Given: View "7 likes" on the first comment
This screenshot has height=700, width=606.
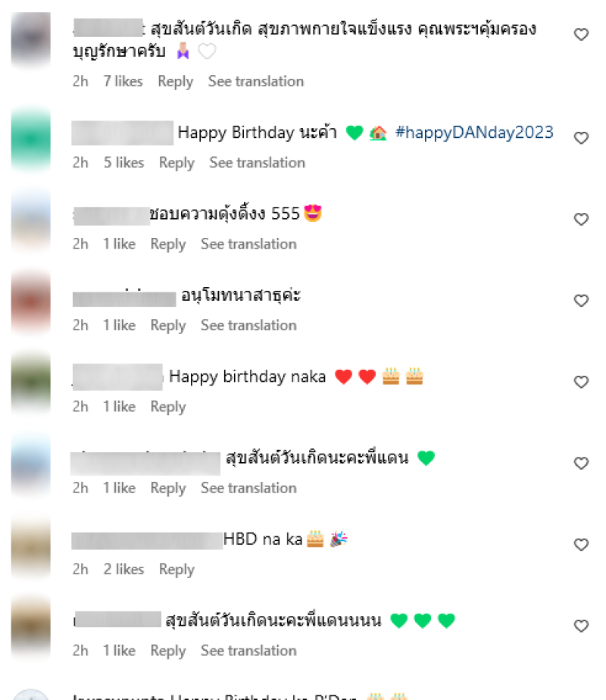Looking at the screenshot, I should pyautogui.click(x=123, y=81).
